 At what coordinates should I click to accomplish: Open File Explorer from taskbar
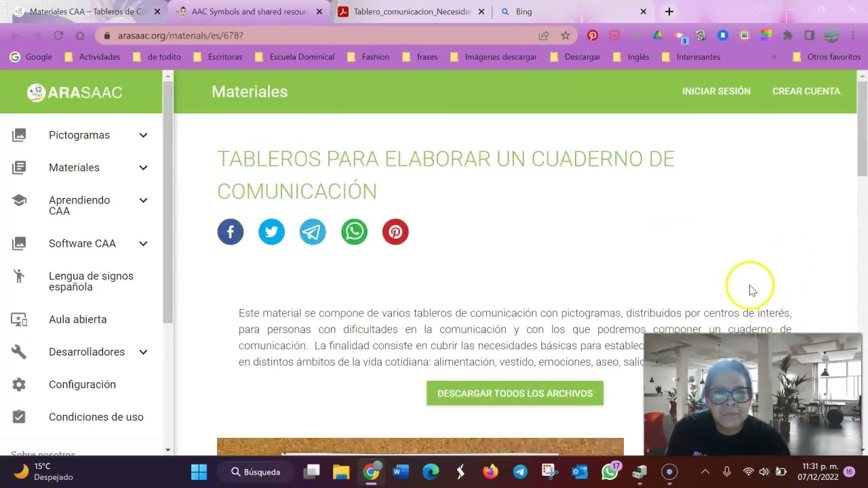click(x=341, y=472)
